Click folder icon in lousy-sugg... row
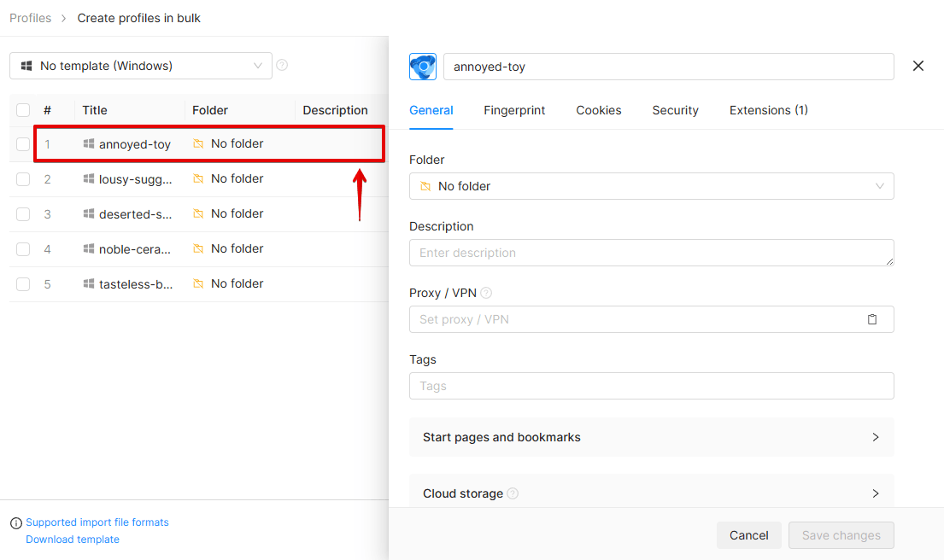The width and height of the screenshot is (944, 560). (x=198, y=178)
